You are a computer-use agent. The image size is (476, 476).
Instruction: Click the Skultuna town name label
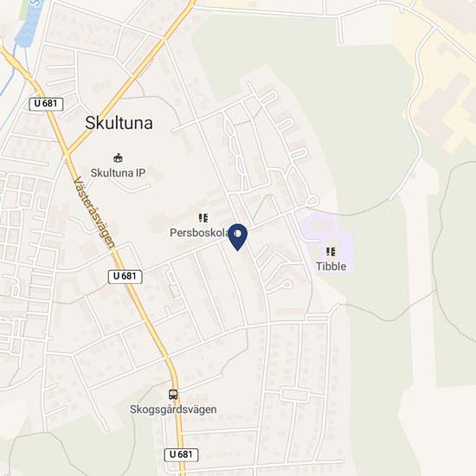pyautogui.click(x=119, y=123)
